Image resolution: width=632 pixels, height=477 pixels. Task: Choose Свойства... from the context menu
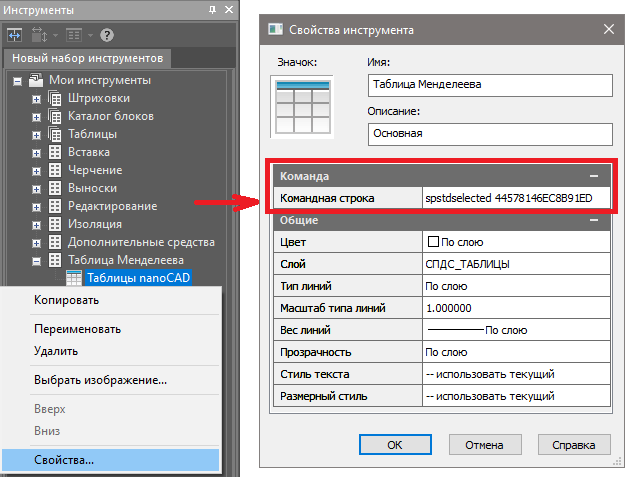[x=64, y=460]
